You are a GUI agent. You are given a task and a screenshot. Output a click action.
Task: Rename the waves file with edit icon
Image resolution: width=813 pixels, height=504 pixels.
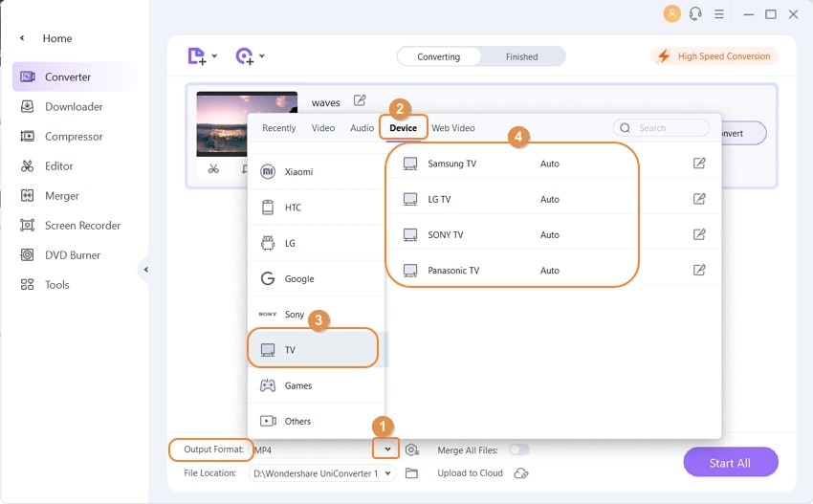[x=360, y=100]
